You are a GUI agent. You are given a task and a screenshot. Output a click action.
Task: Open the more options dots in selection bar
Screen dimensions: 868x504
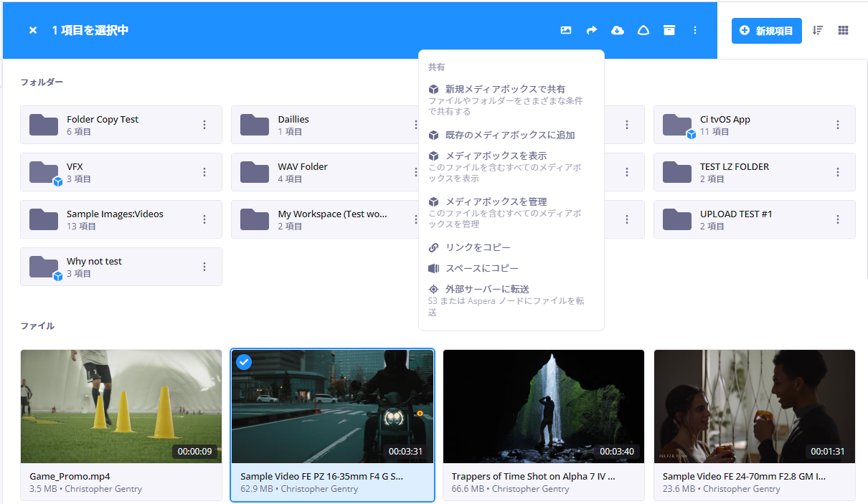click(694, 30)
